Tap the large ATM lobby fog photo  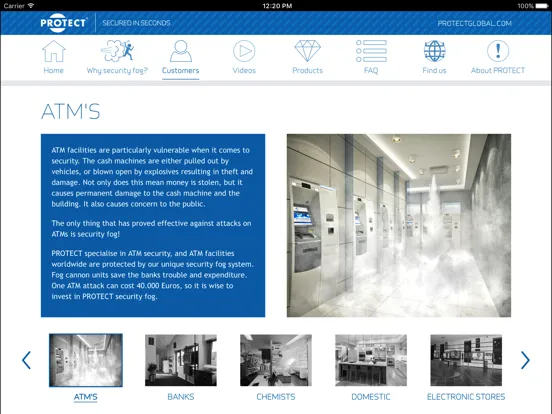tap(399, 225)
